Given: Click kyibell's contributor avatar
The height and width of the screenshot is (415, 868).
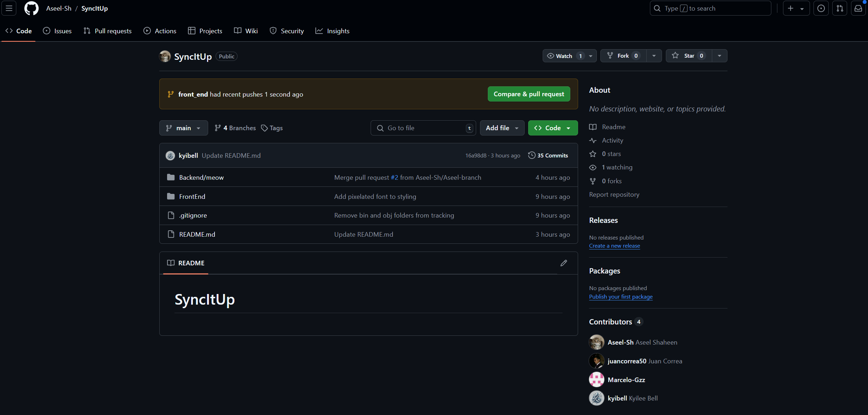Looking at the screenshot, I should 596,398.
